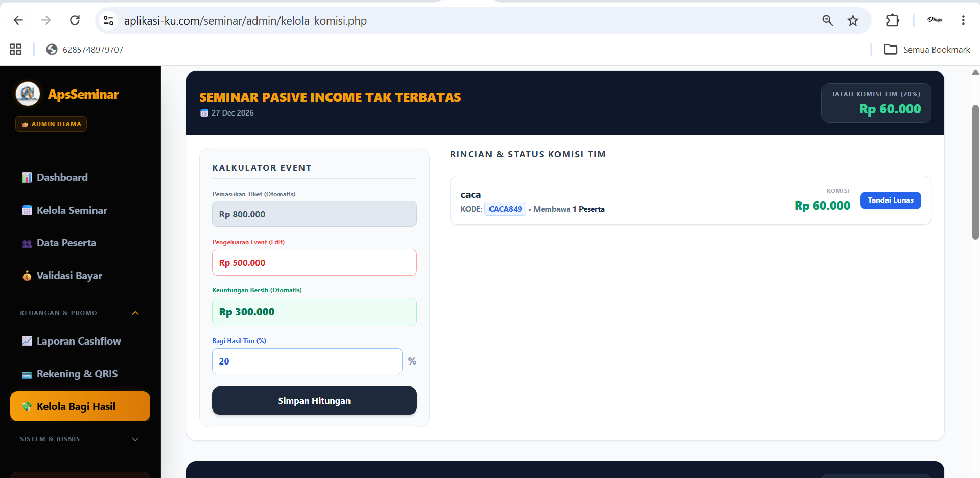Viewport: 980px width, 478px height.
Task: Click the caca commission amount Rp 60.000
Action: tap(822, 206)
